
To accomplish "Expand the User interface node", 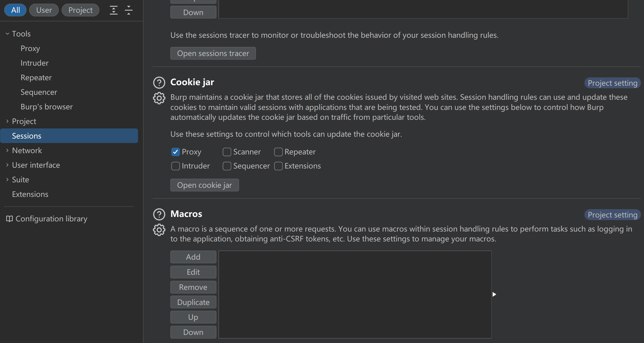I will (7, 165).
